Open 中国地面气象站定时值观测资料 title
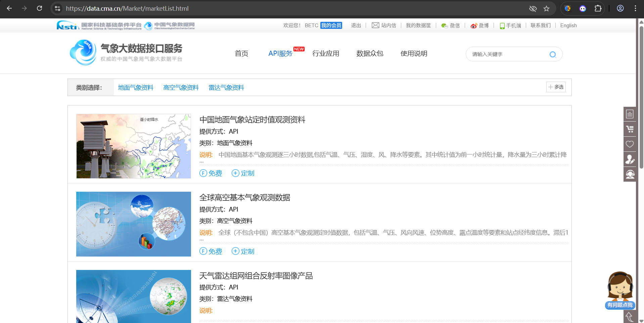The image size is (644, 323). click(252, 120)
